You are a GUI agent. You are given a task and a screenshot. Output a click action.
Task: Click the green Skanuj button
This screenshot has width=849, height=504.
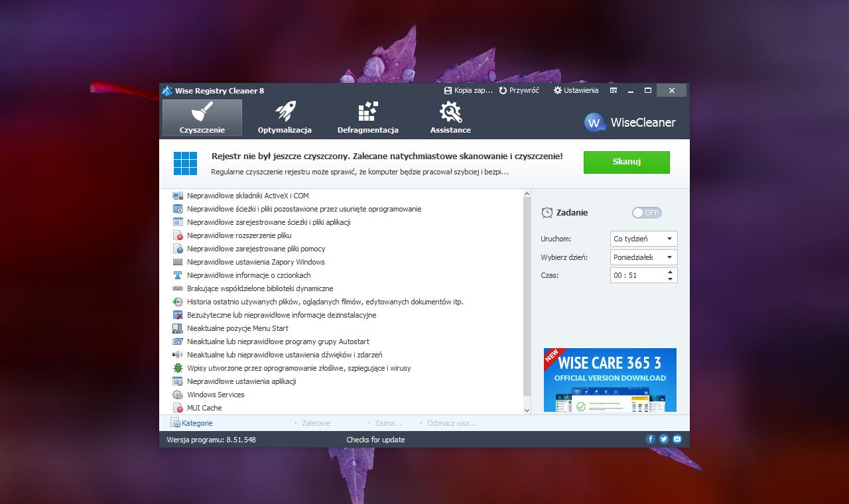tap(626, 162)
